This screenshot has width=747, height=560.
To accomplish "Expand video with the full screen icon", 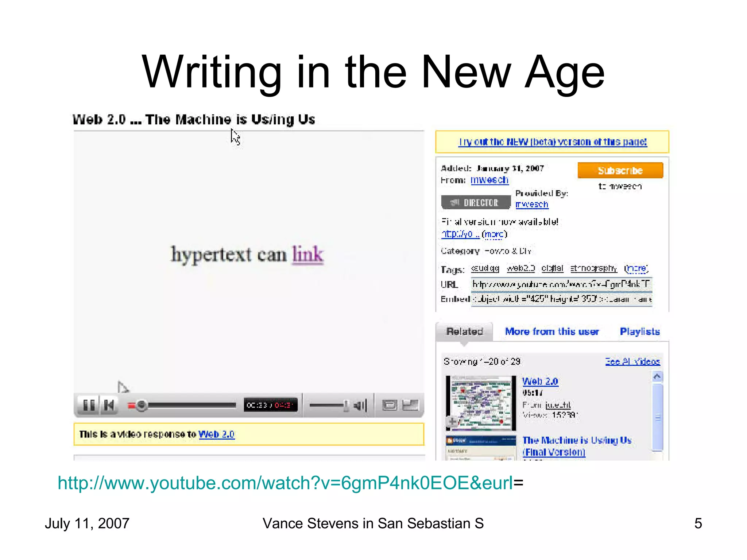I will (x=410, y=405).
